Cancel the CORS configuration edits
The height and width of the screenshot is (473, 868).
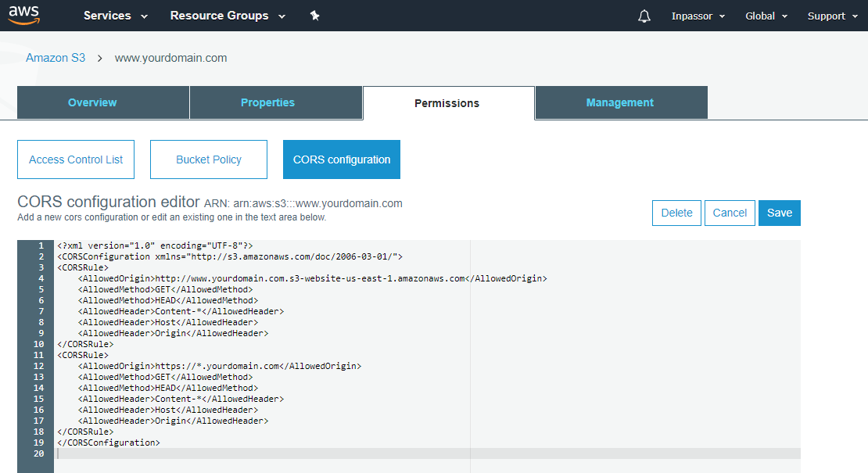[729, 212]
